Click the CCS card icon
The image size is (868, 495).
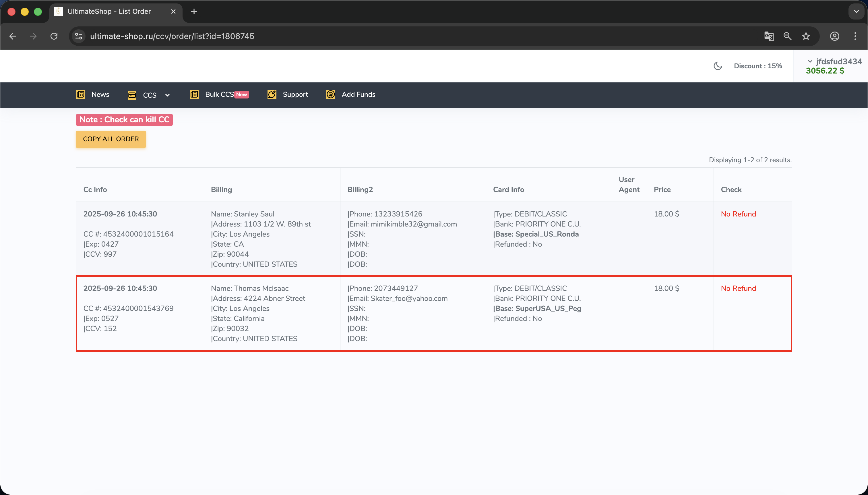point(132,95)
